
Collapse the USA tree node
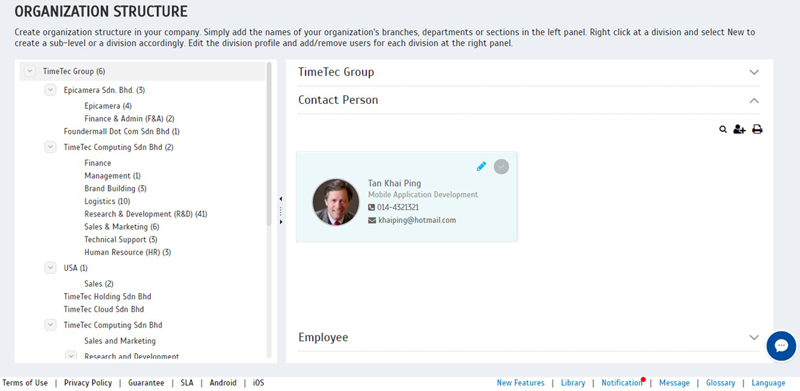50,268
